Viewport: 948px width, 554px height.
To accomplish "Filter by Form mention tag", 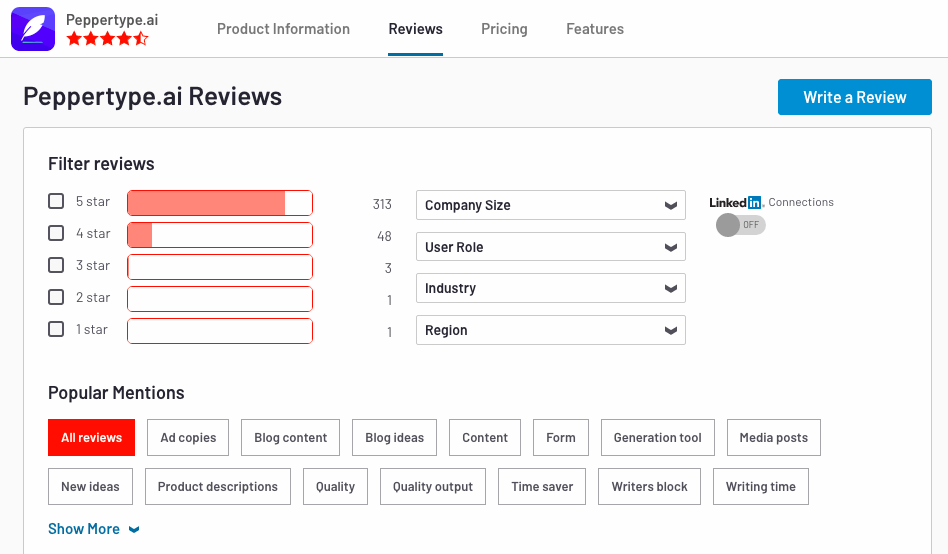I will (x=560, y=437).
